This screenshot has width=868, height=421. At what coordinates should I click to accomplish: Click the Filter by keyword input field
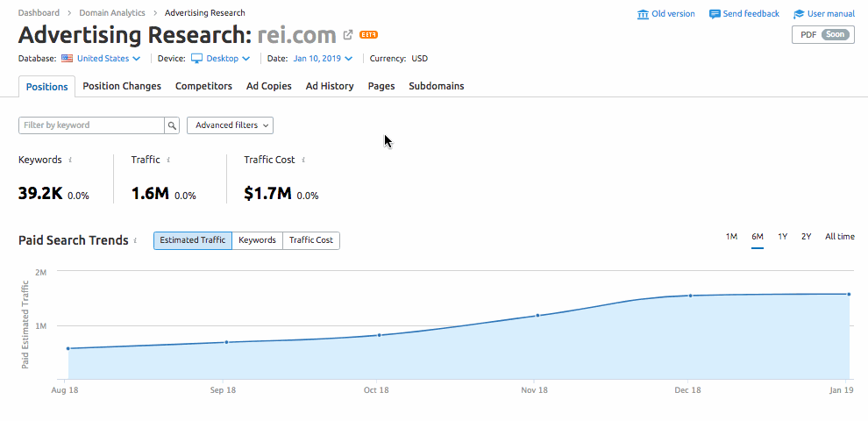point(91,125)
